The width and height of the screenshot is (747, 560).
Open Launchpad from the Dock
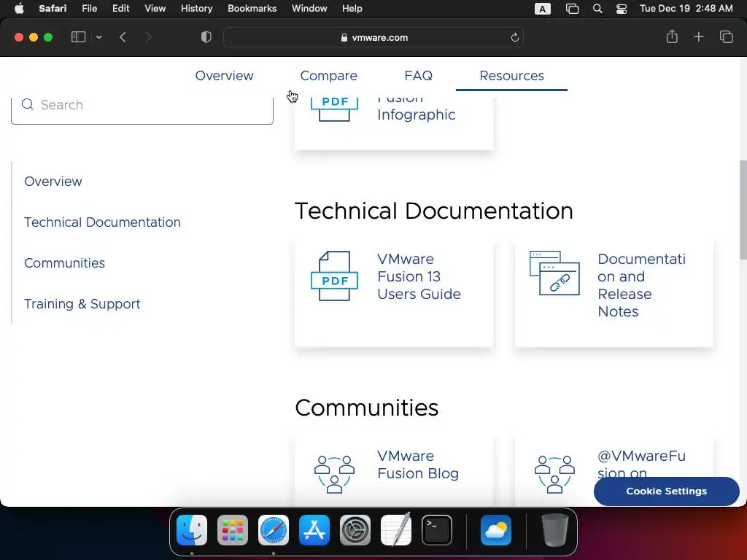233,530
